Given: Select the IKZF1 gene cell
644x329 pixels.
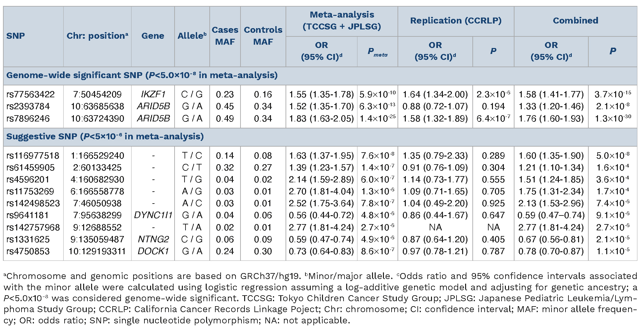Looking at the screenshot, I should click(153, 94).
